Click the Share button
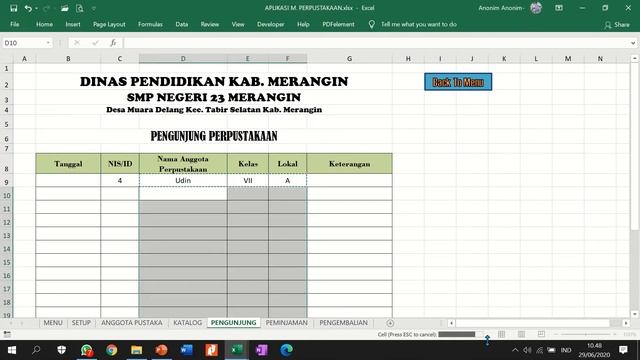 (x=617, y=25)
